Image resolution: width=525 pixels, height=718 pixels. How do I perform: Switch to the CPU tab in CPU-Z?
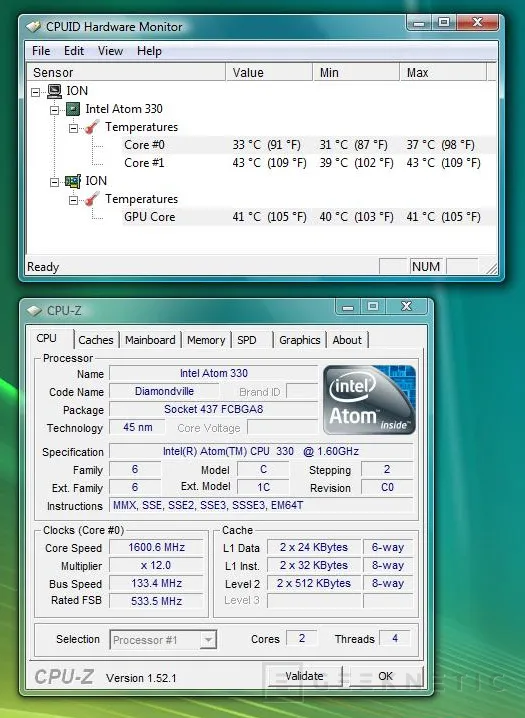[x=47, y=338]
